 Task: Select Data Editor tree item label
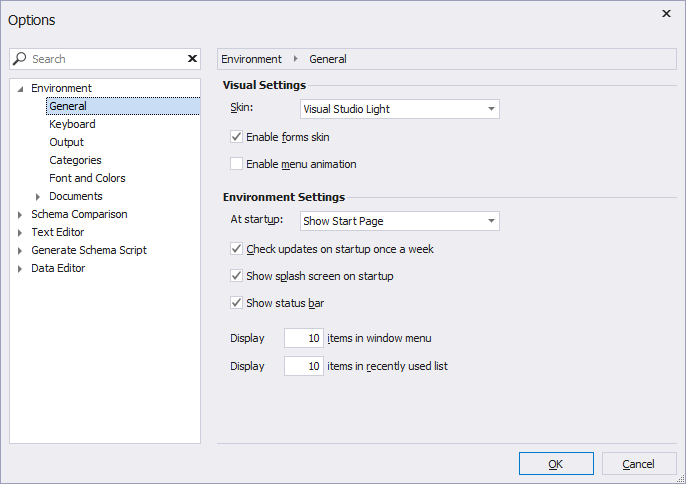coord(58,267)
